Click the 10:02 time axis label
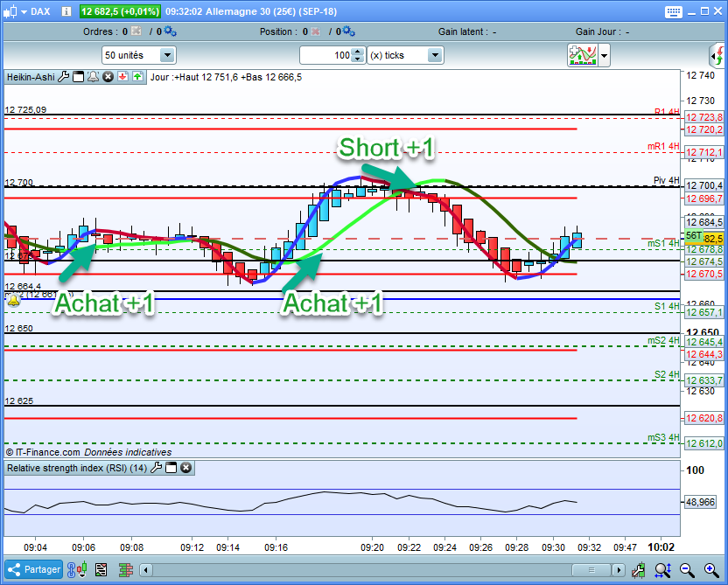Viewport: 728px width, 585px height. point(661,547)
